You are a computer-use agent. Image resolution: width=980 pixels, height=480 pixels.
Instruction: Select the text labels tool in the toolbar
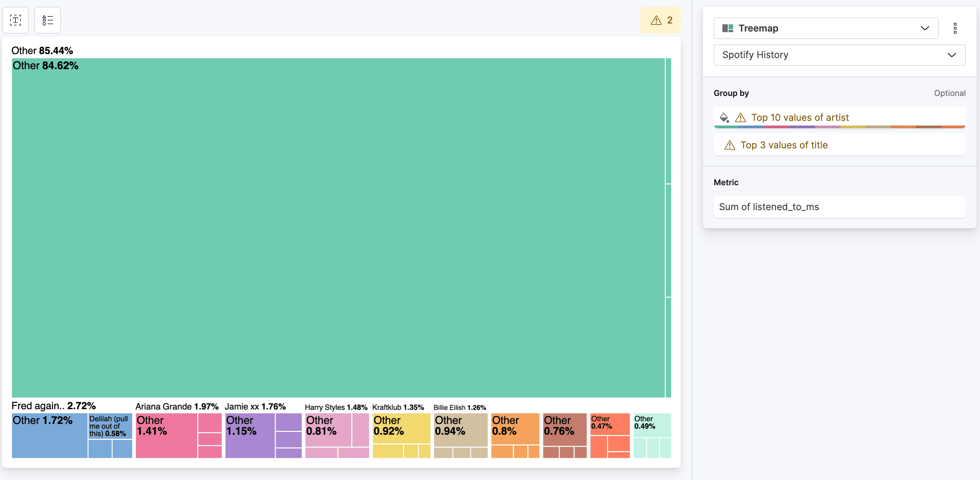[16, 20]
